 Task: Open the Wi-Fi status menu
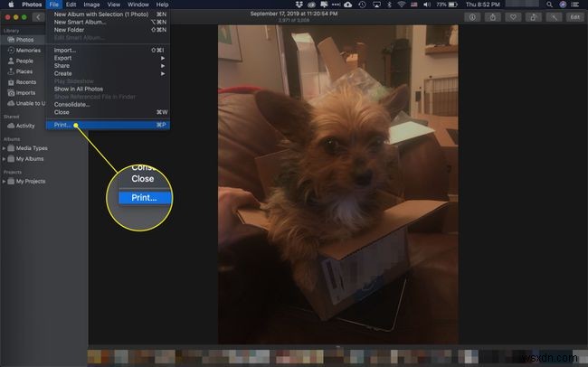pyautogui.click(x=402, y=5)
